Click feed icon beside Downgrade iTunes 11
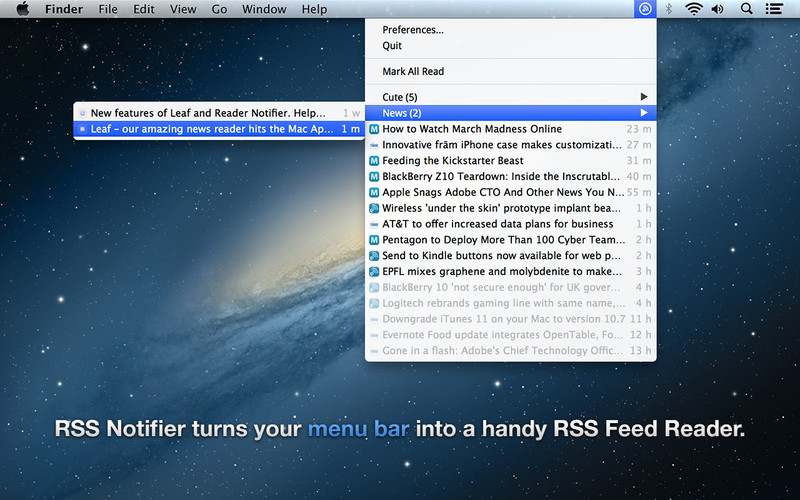Image resolution: width=800 pixels, height=500 pixels. point(374,319)
